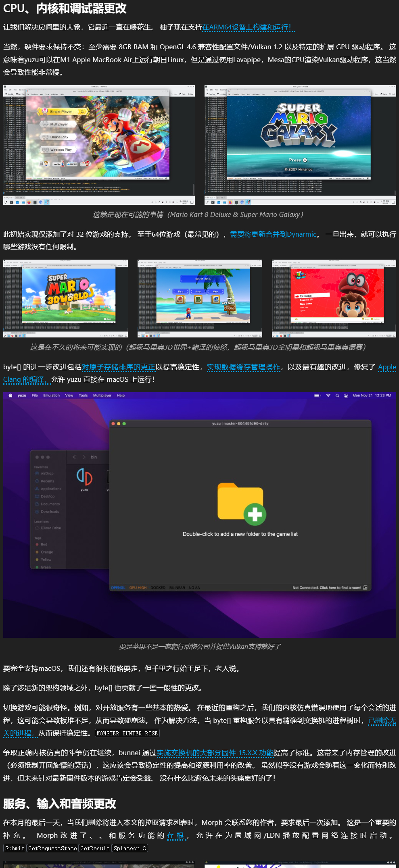
Task: Enlarge the Super Mario Galaxy screenshot
Action: click(300, 145)
